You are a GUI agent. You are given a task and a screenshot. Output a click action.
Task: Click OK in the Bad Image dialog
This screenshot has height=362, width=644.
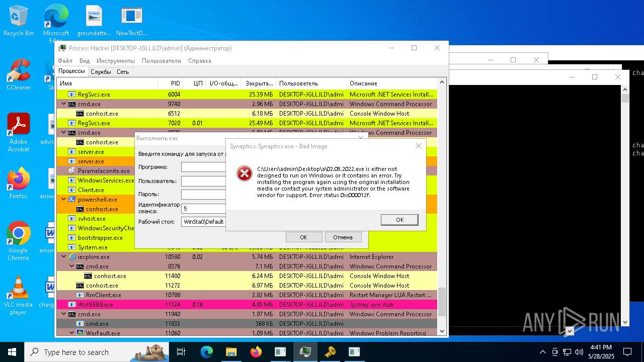[399, 220]
